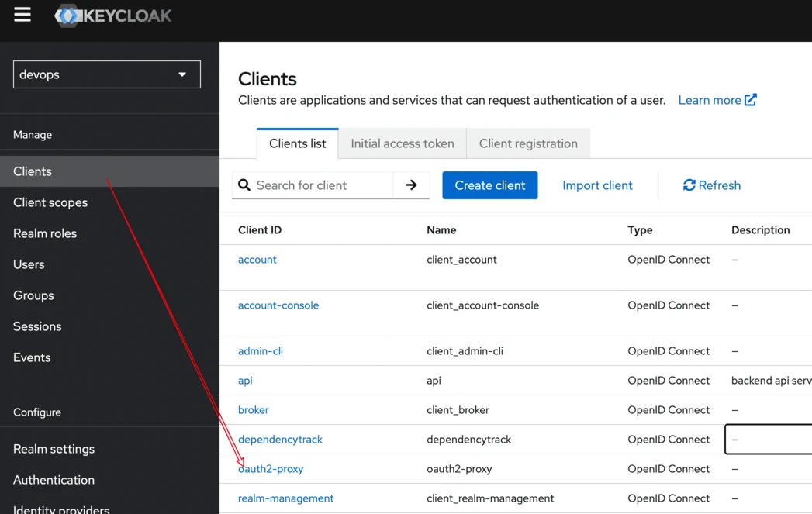
Task: Import a client
Action: (x=597, y=185)
